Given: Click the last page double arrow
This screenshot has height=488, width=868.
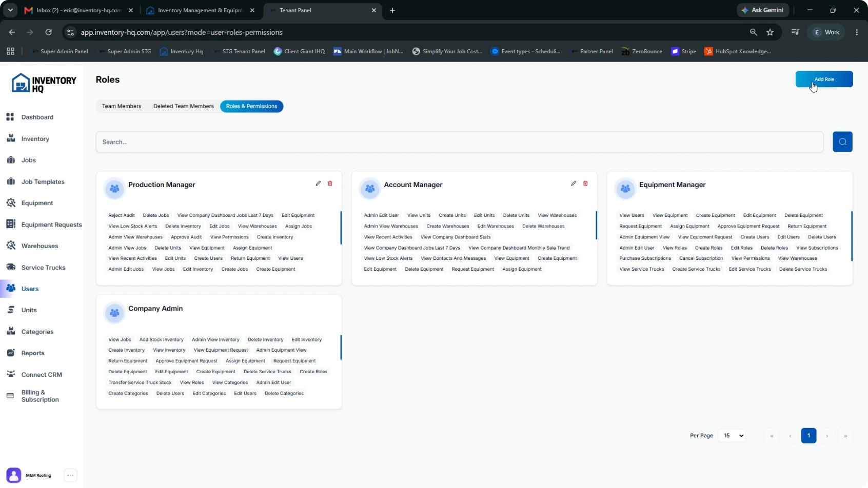Looking at the screenshot, I should click(845, 436).
